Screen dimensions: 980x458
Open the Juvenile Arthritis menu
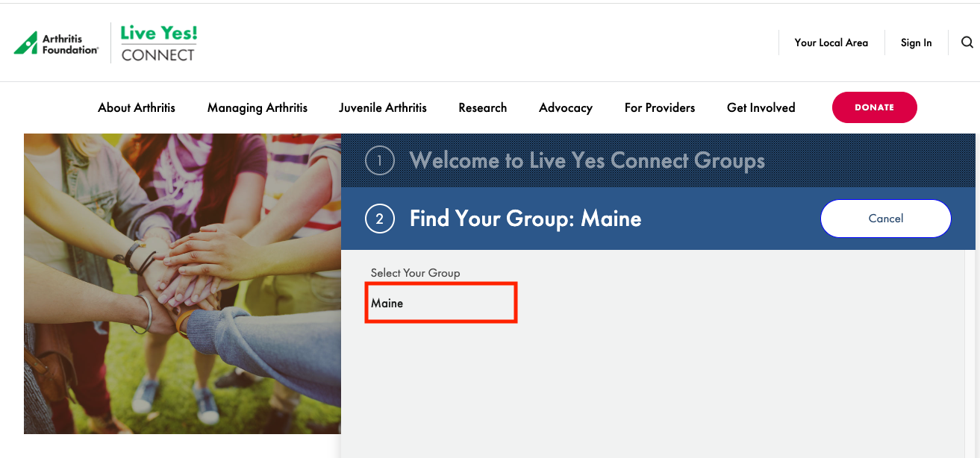383,107
